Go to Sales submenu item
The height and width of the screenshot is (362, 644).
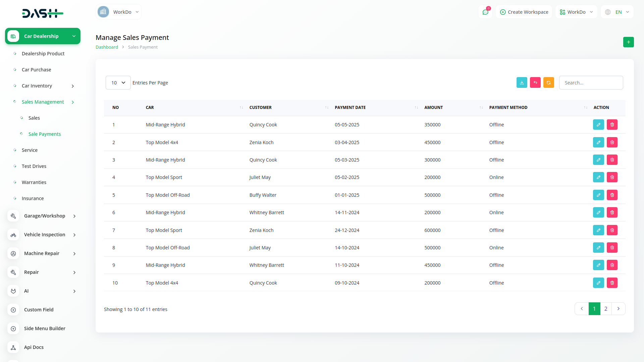coord(34,118)
